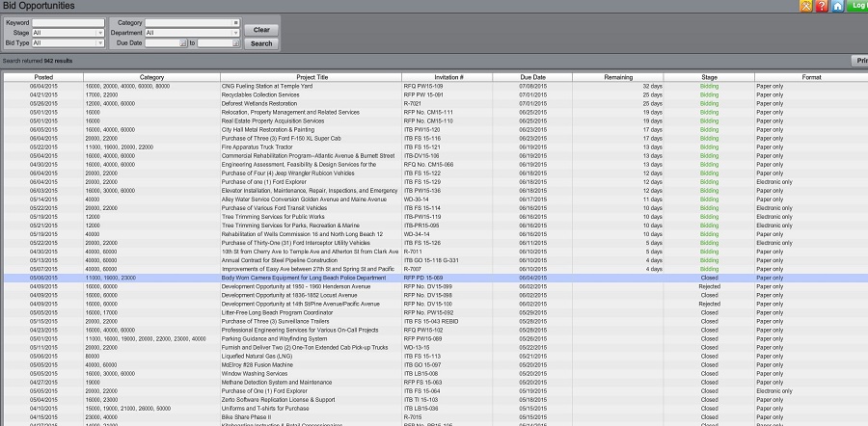Run the bid Search
Screen dimensions: 868x426
[x=261, y=43]
